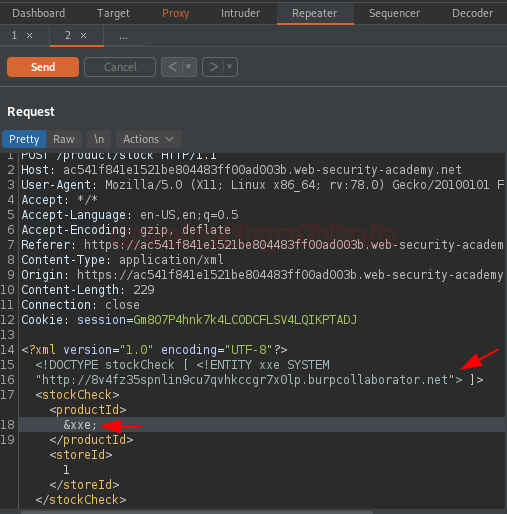The width and height of the screenshot is (507, 514).
Task: Close Repeater request tab 2
Action: 83,36
